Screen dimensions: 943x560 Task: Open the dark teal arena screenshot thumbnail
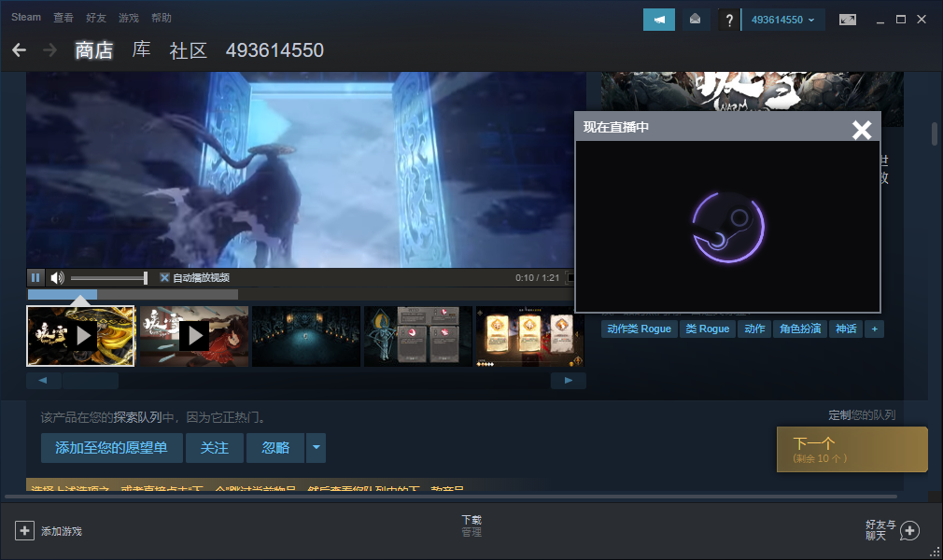pyautogui.click(x=306, y=336)
